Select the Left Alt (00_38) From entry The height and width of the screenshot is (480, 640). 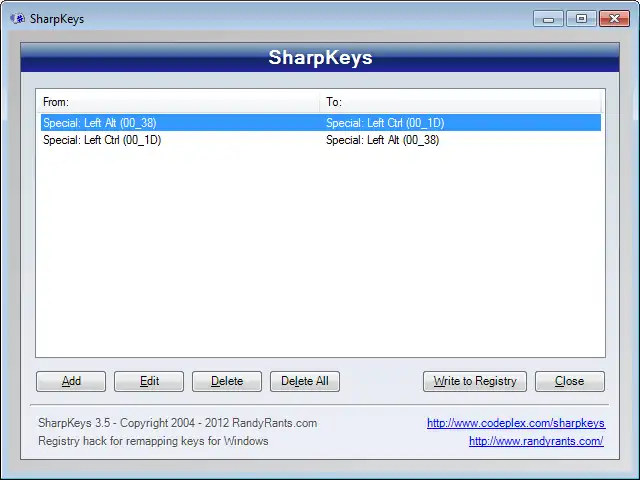100,123
